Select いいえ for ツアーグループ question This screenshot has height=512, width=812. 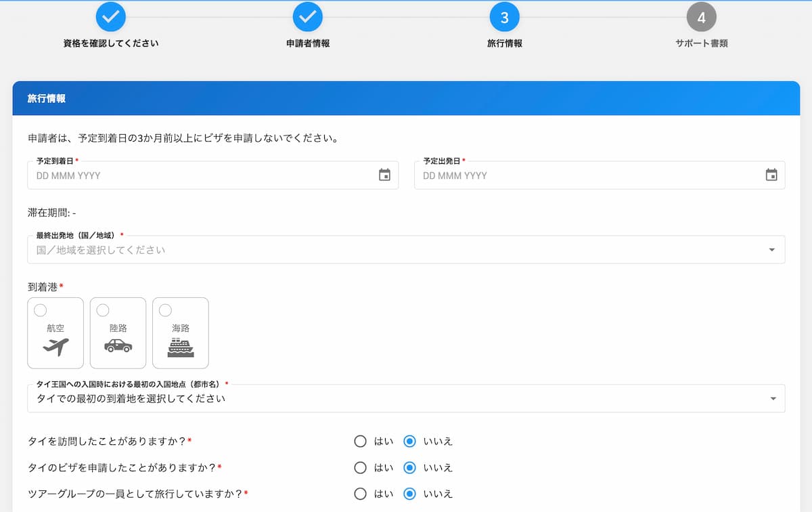[x=409, y=494]
